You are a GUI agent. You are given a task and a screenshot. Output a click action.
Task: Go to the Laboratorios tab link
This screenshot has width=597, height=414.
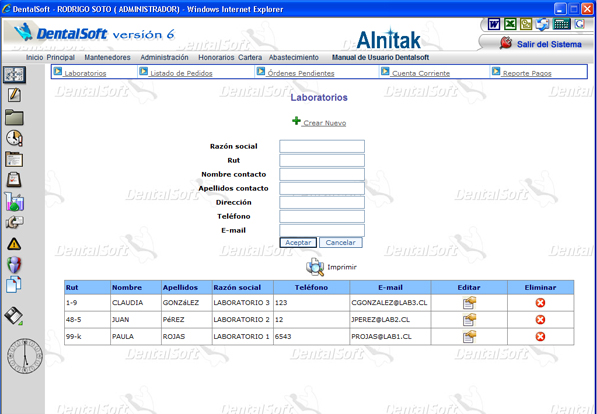[x=85, y=74]
